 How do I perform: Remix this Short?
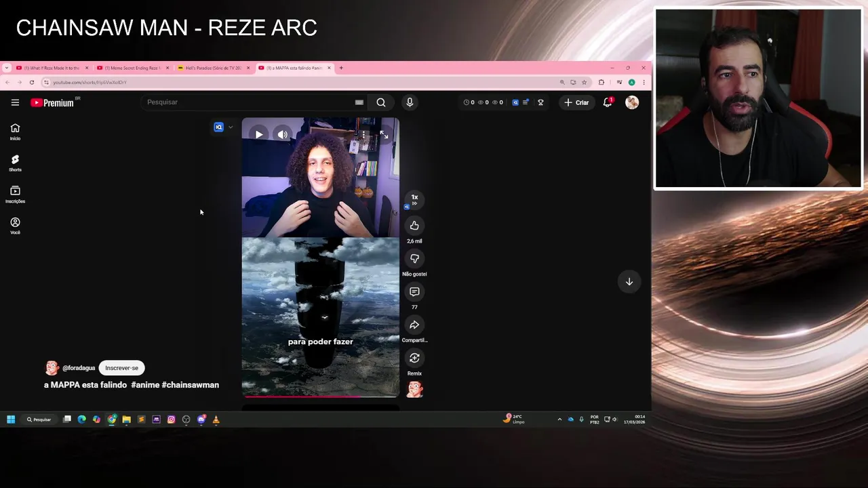[x=414, y=358]
